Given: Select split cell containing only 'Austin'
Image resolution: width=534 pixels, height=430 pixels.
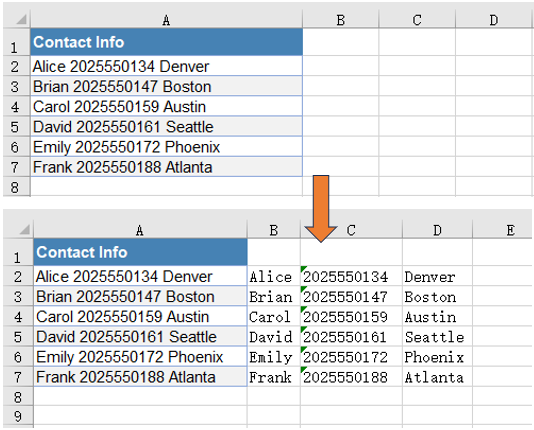Looking at the screenshot, I should [x=437, y=316].
